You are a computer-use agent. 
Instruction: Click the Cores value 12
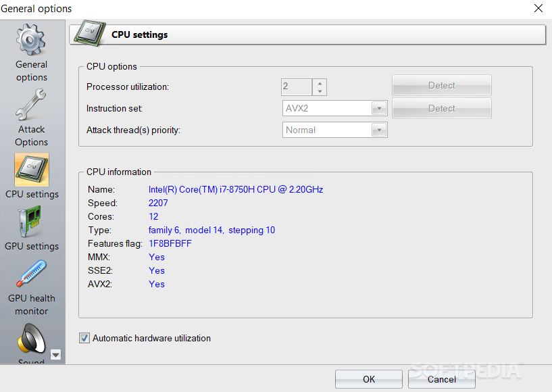(153, 216)
